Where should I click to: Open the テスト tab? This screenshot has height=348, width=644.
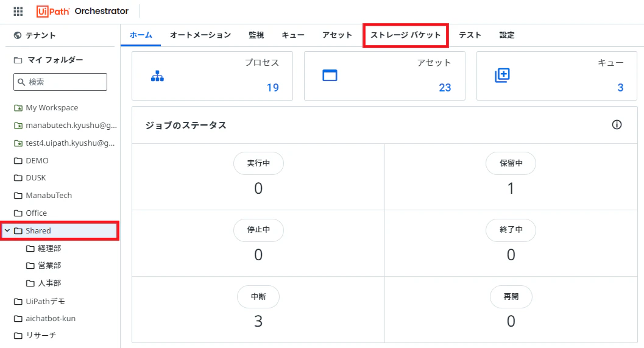470,35
